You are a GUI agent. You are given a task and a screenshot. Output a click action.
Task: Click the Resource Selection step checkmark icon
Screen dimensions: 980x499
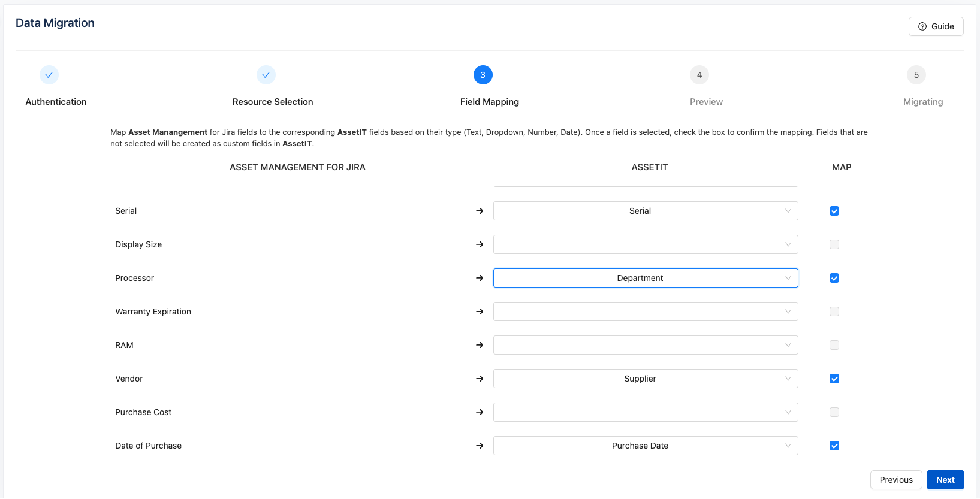tap(266, 75)
